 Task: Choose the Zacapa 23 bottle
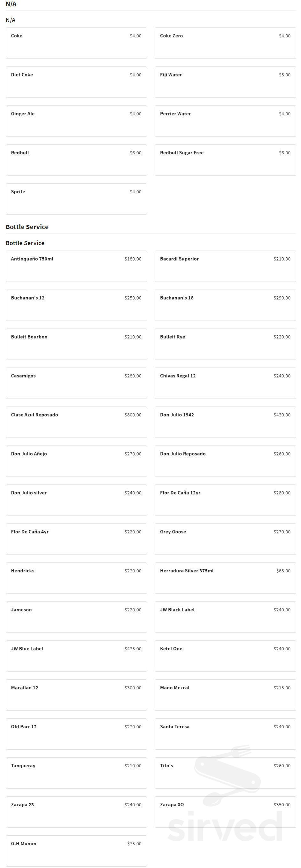pyautogui.click(x=76, y=812)
